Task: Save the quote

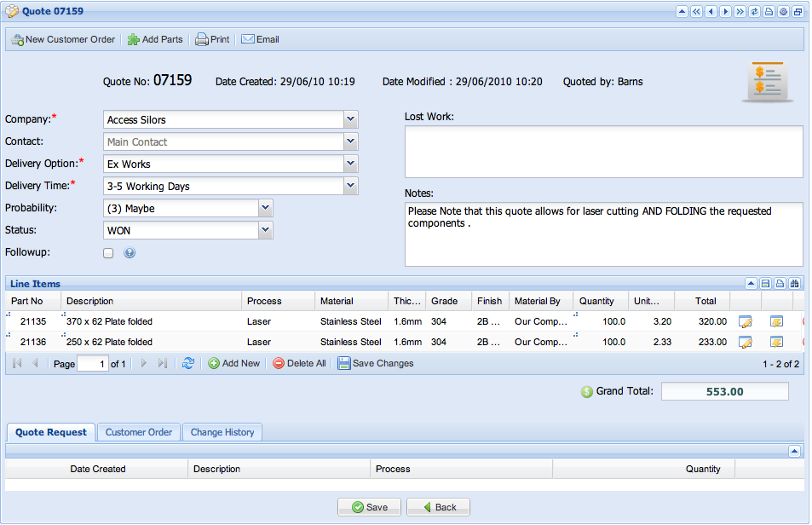Action: pos(369,507)
